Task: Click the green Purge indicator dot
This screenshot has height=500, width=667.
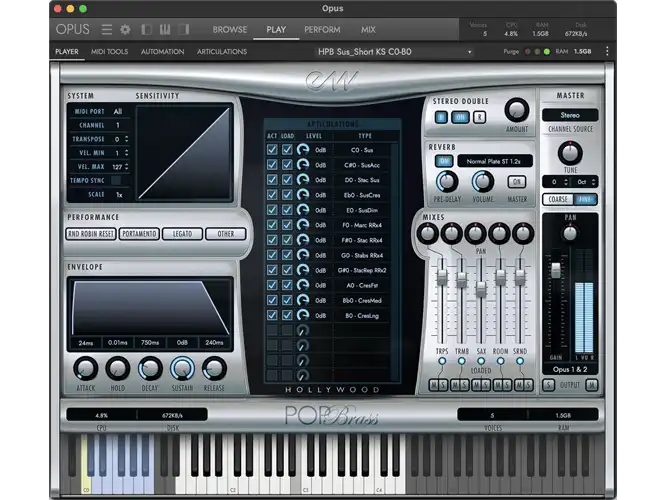Action: click(547, 51)
